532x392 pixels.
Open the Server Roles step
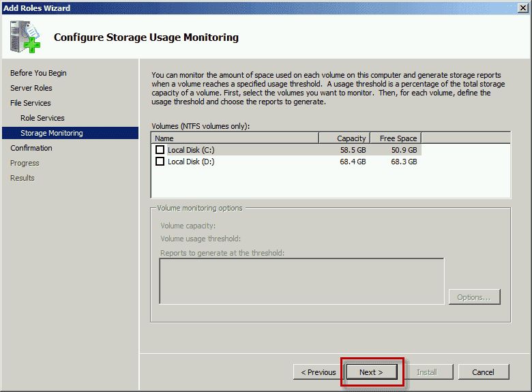pyautogui.click(x=31, y=88)
